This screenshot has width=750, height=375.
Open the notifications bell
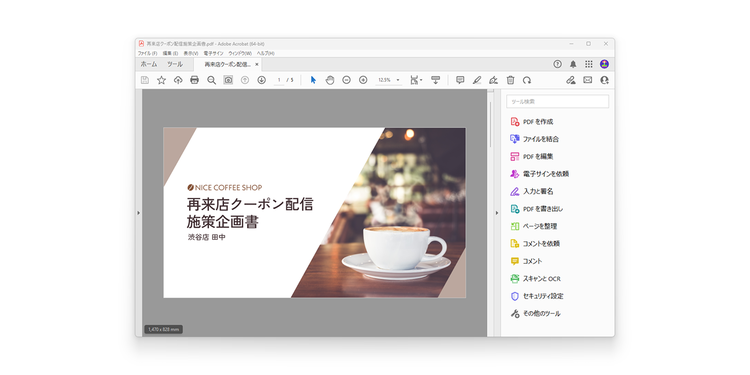[x=573, y=64]
